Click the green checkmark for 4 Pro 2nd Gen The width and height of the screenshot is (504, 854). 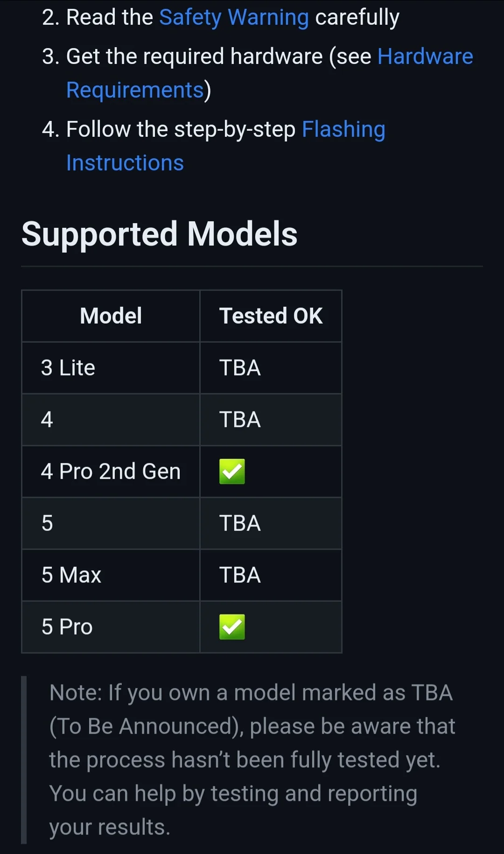click(232, 471)
